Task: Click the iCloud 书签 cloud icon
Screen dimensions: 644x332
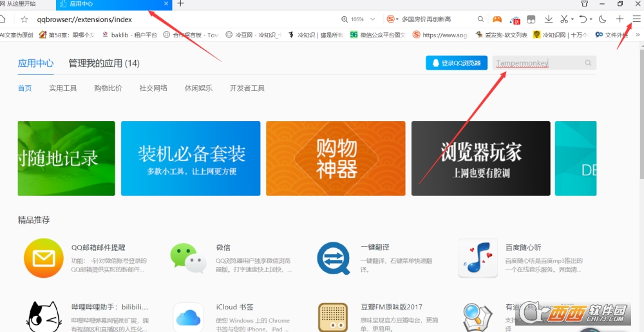Action: (188, 318)
